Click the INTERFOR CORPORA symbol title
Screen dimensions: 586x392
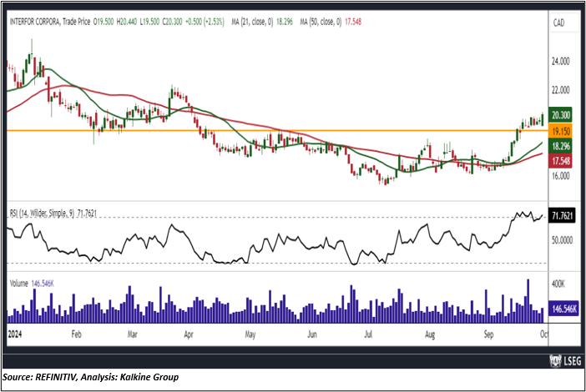coord(50,22)
